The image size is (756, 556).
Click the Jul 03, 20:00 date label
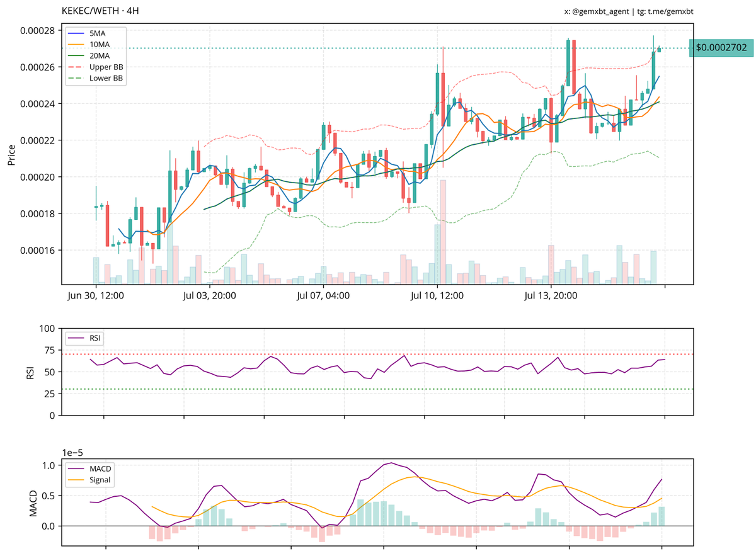210,295
